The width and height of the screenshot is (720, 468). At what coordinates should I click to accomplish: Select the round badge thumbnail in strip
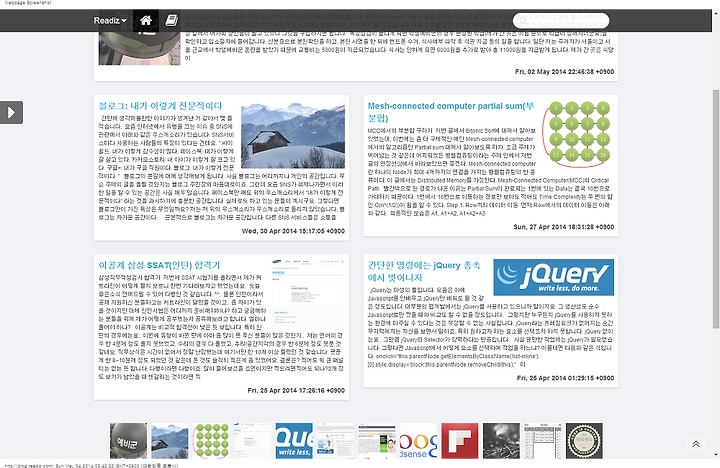tap(584, 441)
